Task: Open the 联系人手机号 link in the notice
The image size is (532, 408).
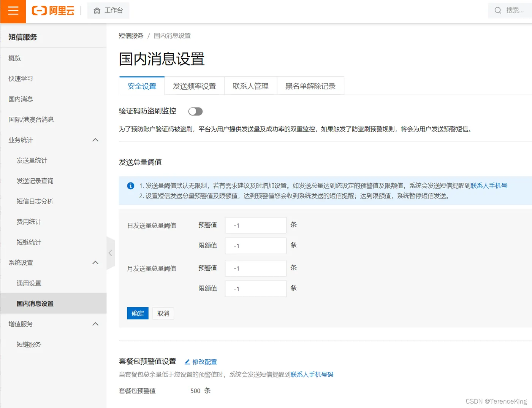Action: coord(489,186)
